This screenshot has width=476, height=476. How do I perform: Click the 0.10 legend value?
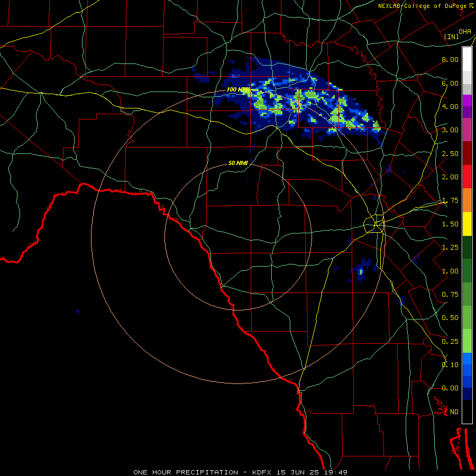click(450, 365)
